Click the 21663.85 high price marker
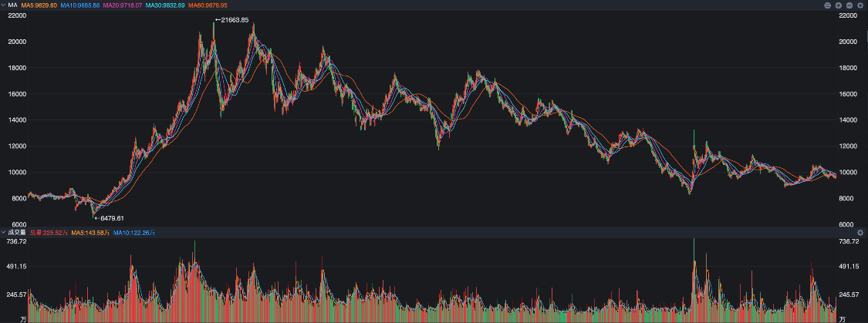 pyautogui.click(x=233, y=20)
